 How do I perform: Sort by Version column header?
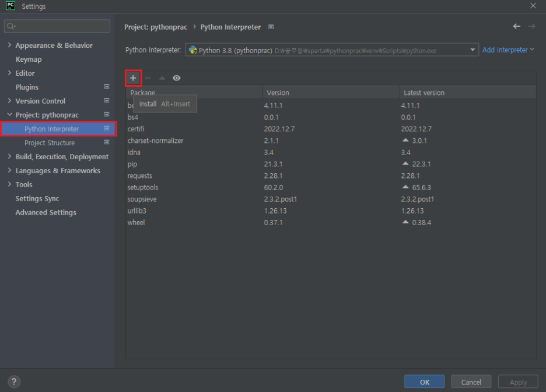[331, 93]
